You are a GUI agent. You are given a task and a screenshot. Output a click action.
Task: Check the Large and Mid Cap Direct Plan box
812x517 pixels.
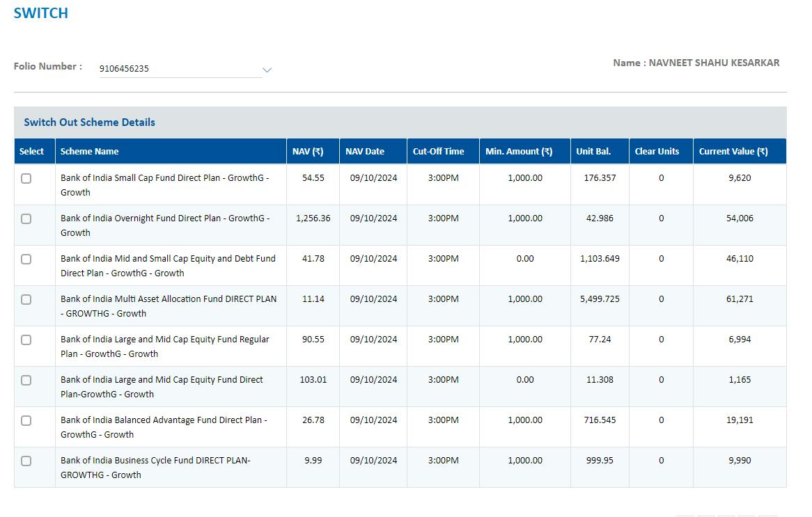(26, 381)
